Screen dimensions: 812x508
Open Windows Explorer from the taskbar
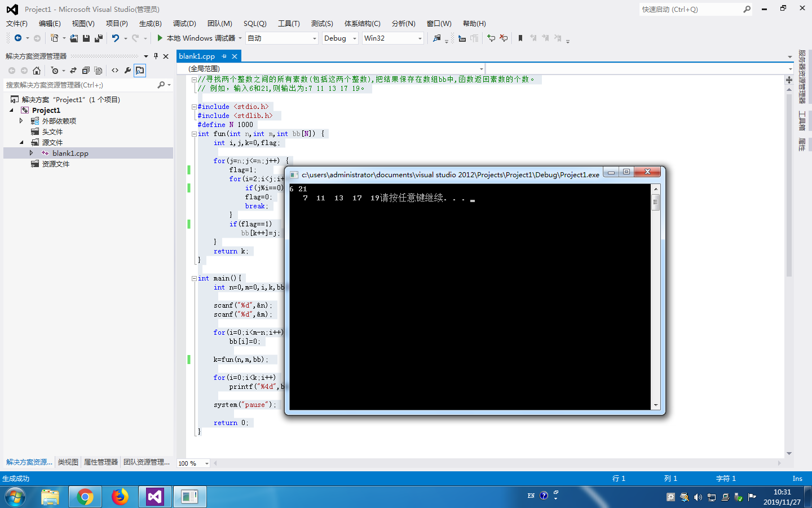[x=50, y=497]
